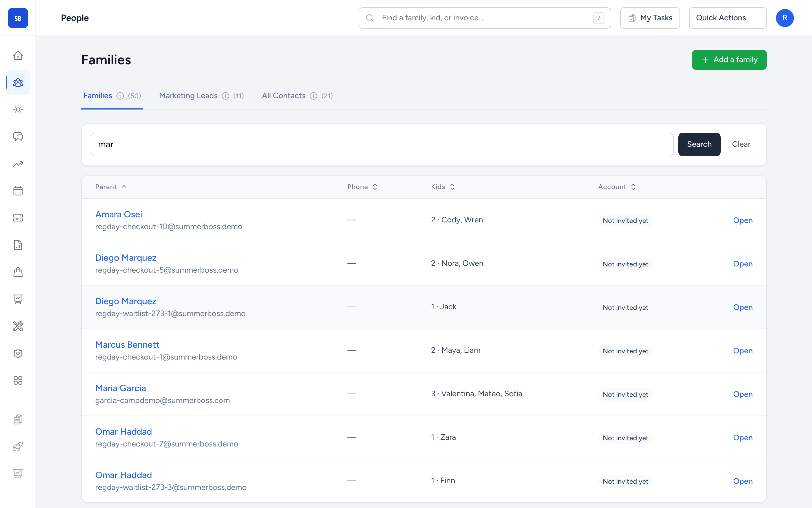
Task: Click the regday-checkout-1@summerboss.demo email
Action: pos(166,357)
